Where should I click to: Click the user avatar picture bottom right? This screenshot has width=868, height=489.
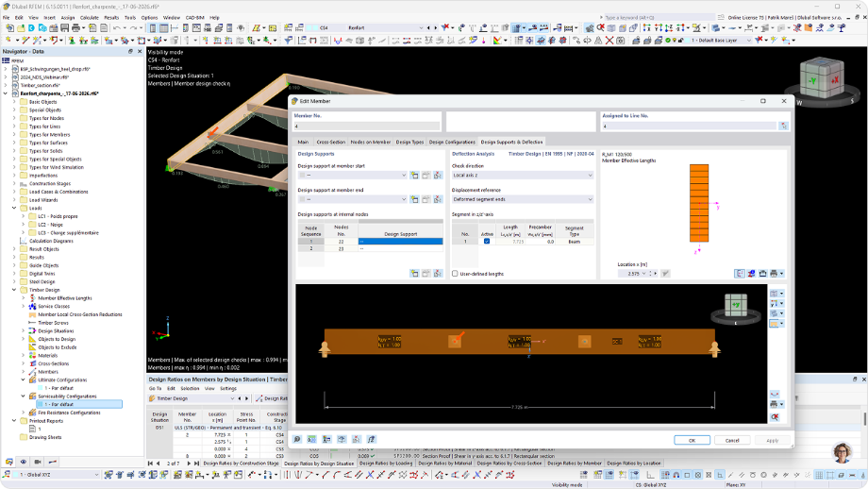tap(842, 453)
